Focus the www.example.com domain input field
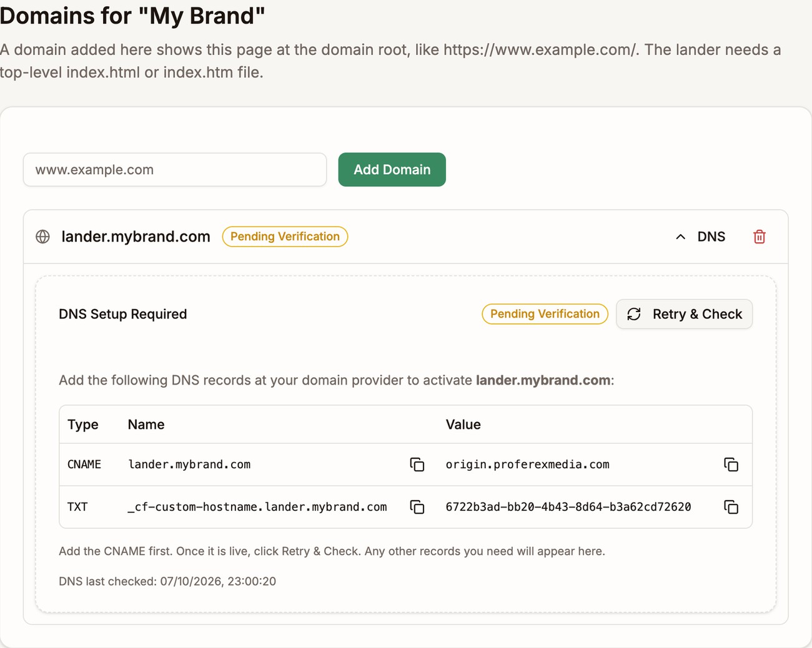The image size is (812, 648). click(x=175, y=170)
